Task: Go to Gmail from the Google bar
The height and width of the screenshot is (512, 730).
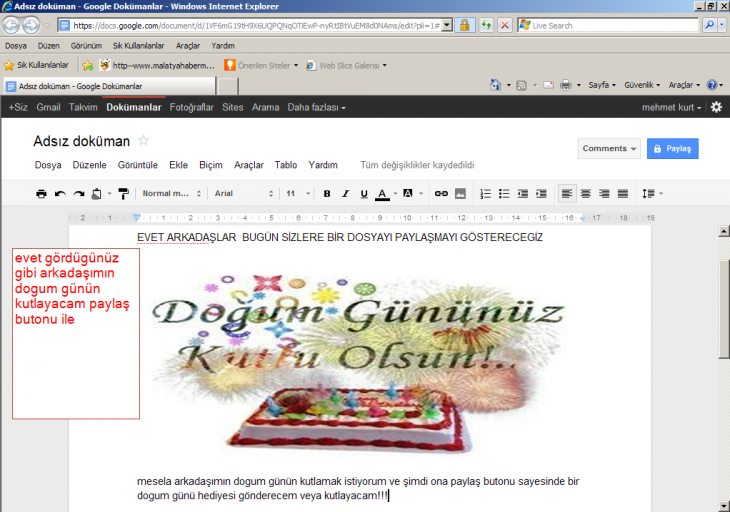Action: [48, 108]
